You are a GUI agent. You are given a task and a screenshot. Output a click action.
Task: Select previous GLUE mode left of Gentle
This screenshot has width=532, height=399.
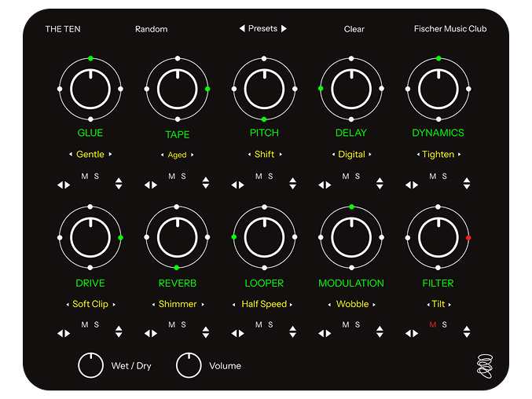(71, 154)
